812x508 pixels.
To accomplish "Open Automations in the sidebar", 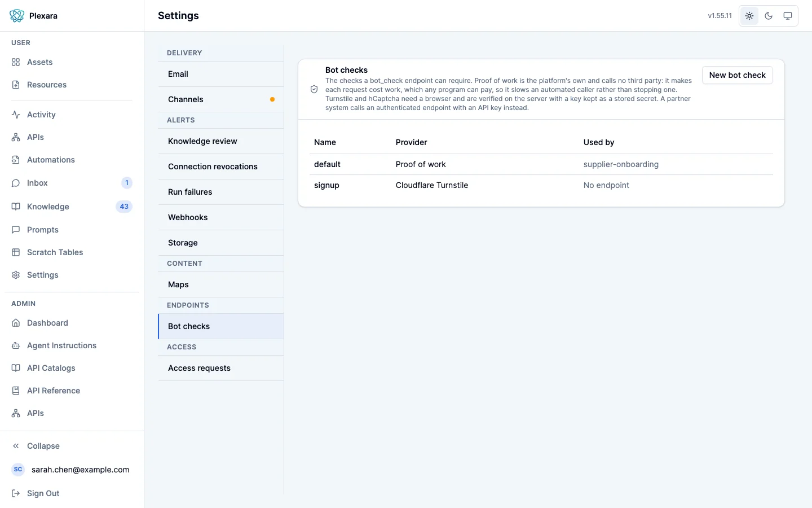I will (x=72, y=160).
